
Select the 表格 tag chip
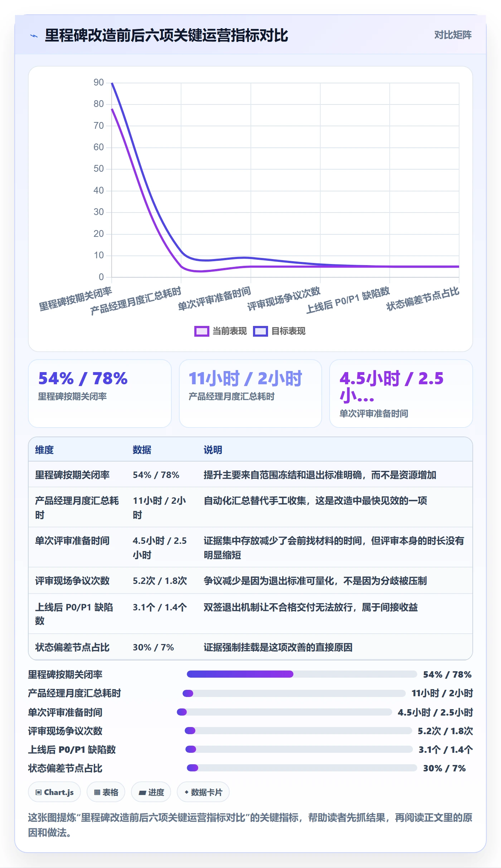click(x=106, y=792)
